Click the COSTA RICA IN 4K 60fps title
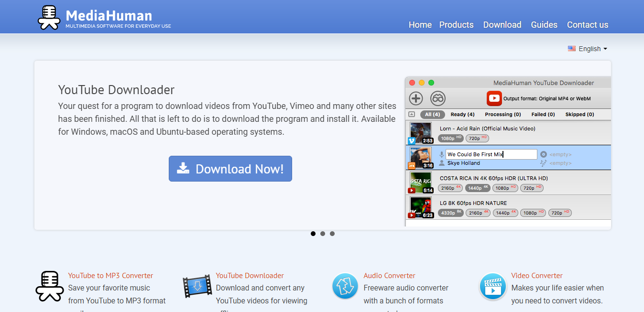Image resolution: width=644 pixels, height=312 pixels. [494, 178]
